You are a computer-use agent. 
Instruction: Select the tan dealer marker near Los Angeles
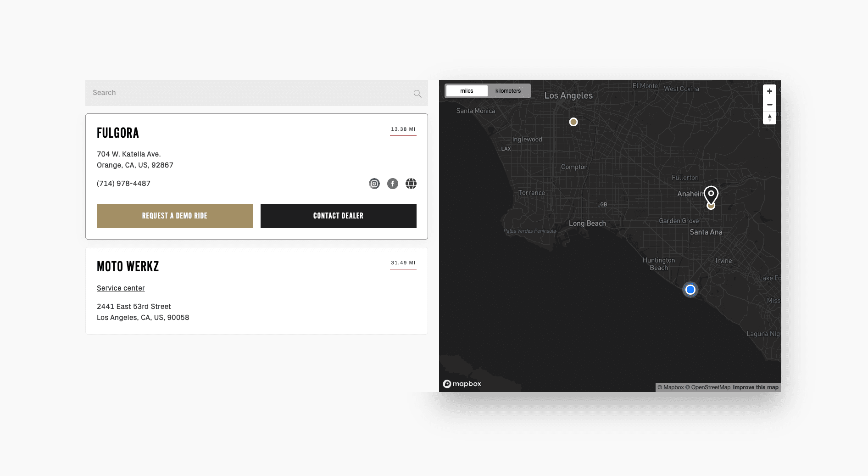pyautogui.click(x=573, y=122)
